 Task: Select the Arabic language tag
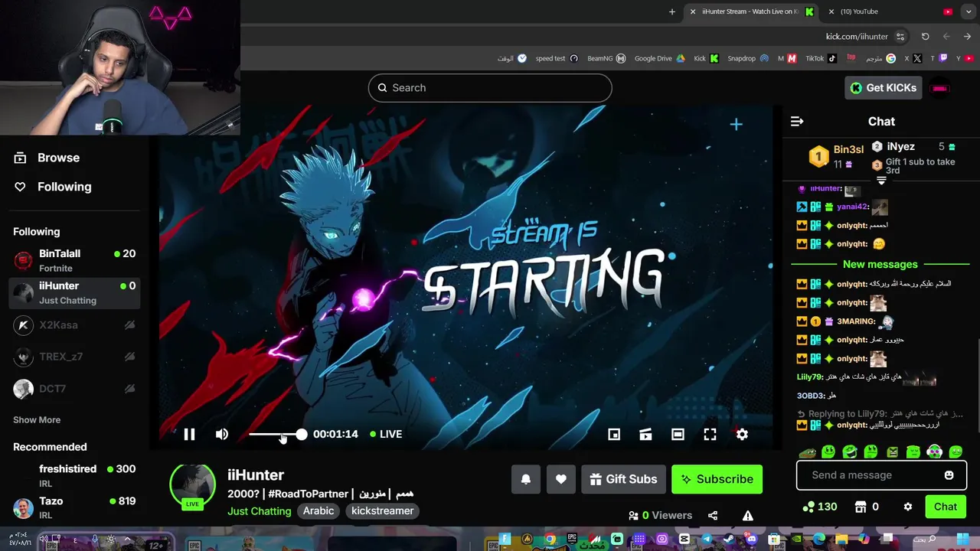[318, 511]
